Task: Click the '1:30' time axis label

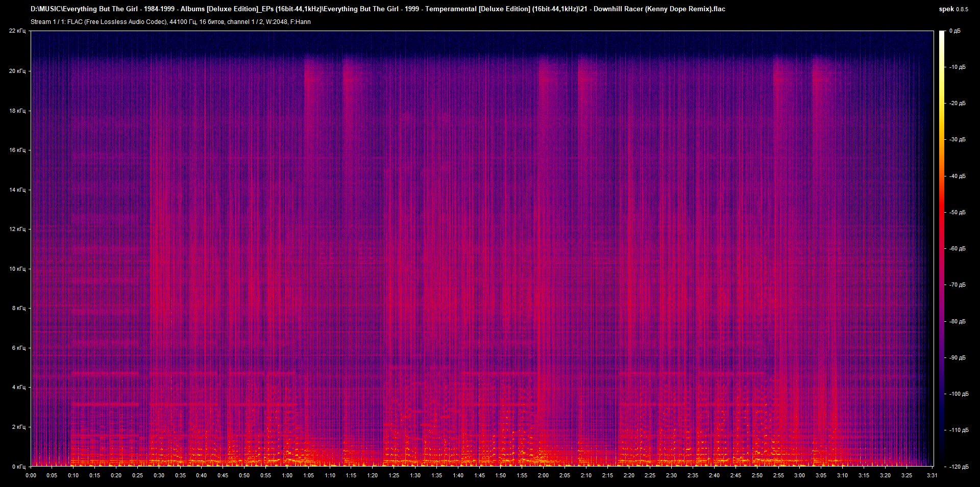Action: [415, 475]
